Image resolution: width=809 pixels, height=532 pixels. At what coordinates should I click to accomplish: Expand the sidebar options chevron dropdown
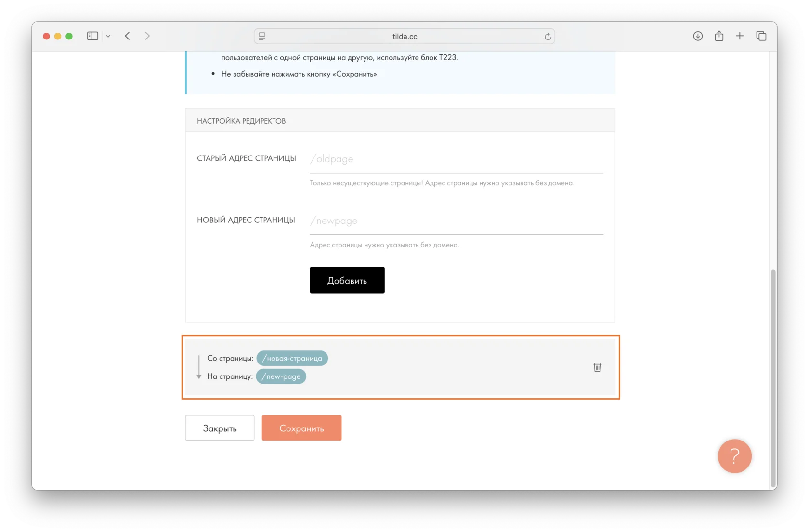(108, 36)
